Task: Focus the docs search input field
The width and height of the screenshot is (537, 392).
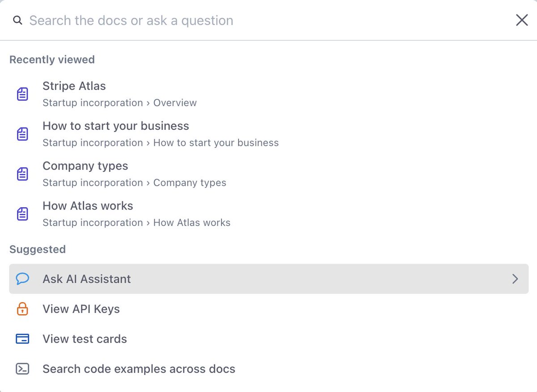Action: pos(268,21)
